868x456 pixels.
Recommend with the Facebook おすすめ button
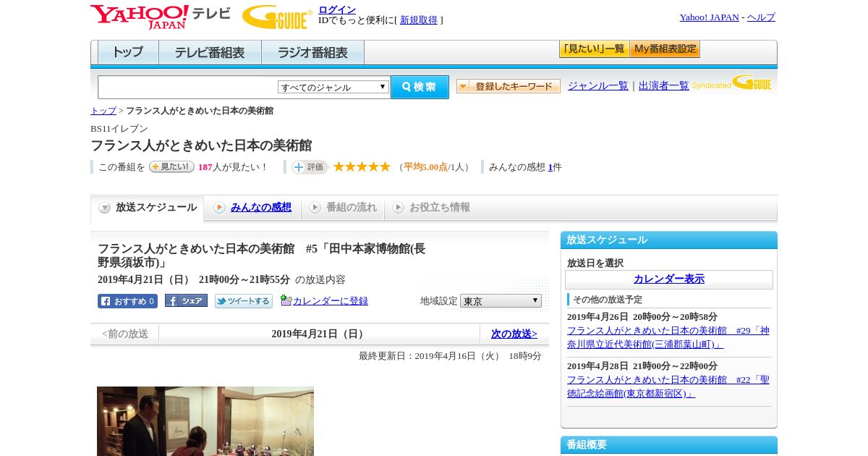[x=127, y=301]
